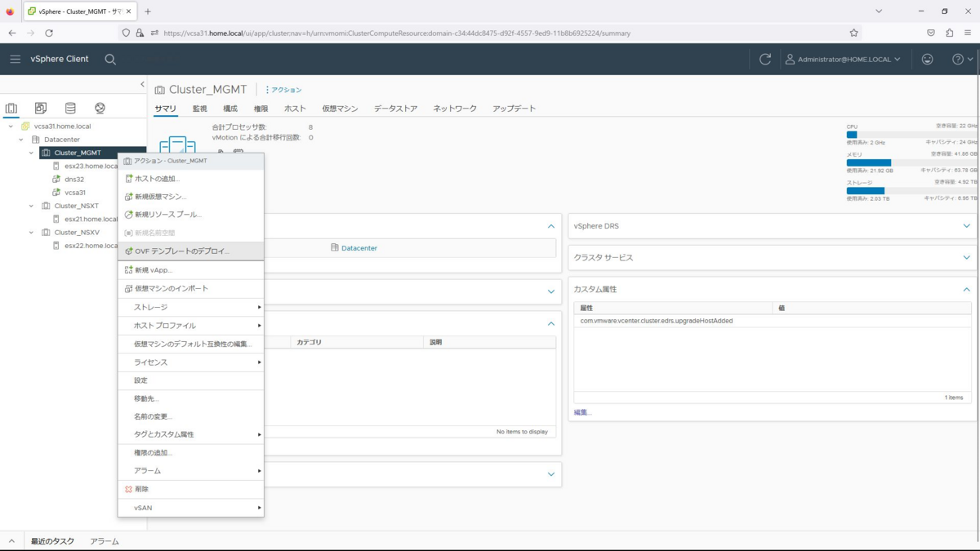The width and height of the screenshot is (980, 551).
Task: Select Hosts and Clusters inventory icon
Action: [x=11, y=108]
